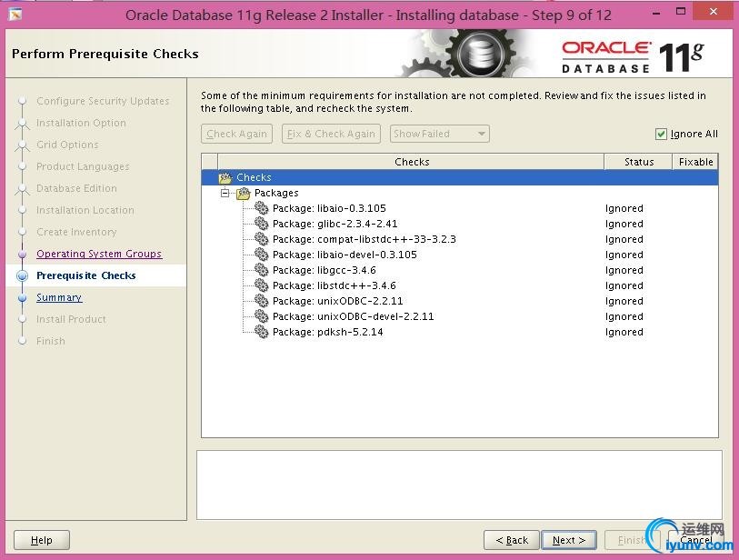This screenshot has height=560, width=739.
Task: Click the Status column header
Action: (638, 162)
